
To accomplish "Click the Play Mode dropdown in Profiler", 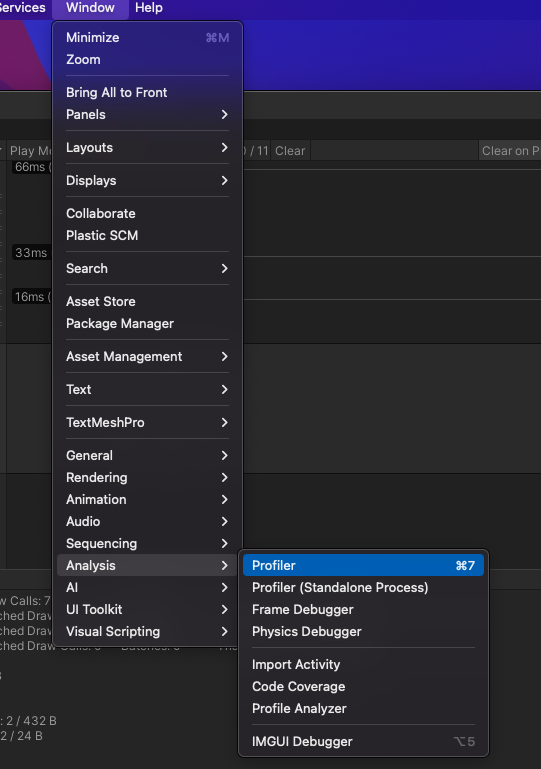I will pyautogui.click(x=29, y=151).
